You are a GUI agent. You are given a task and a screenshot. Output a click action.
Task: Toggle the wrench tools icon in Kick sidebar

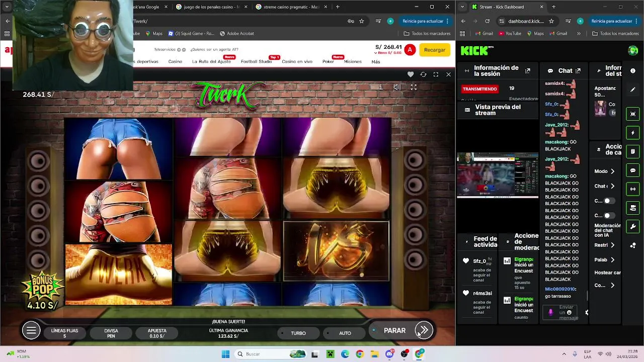pos(633,226)
